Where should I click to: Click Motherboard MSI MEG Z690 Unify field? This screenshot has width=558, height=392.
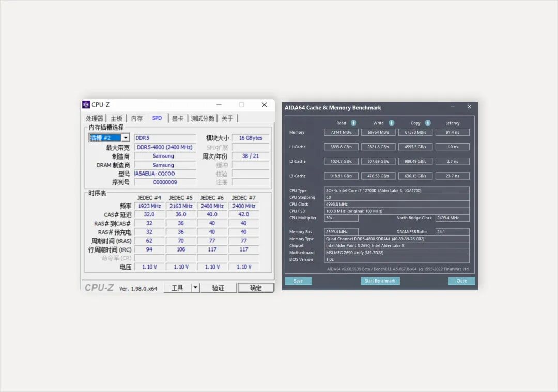(397, 253)
